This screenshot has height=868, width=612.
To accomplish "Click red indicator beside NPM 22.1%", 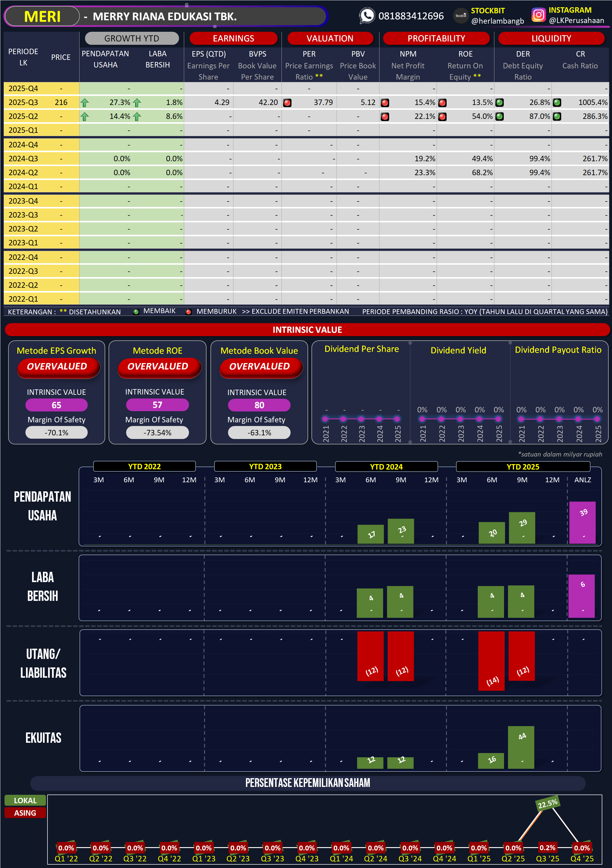I will click(x=385, y=116).
